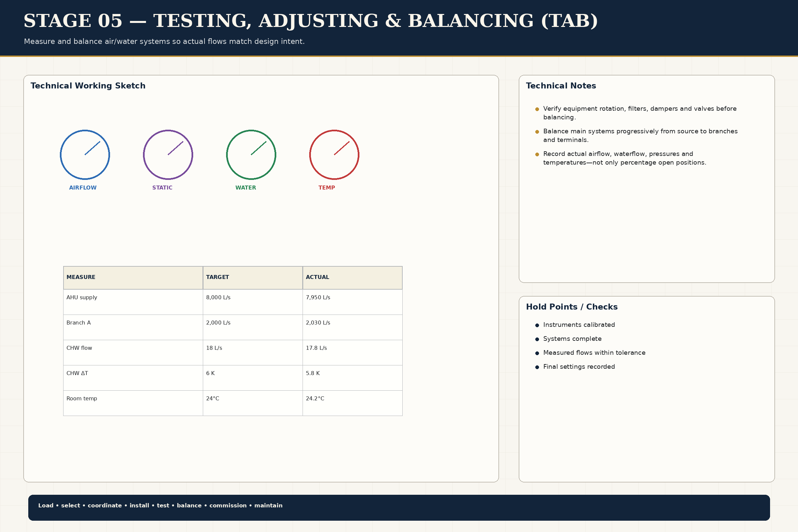798x532 pixels.
Task: Select the TEMP label under the gauge
Action: point(327,188)
